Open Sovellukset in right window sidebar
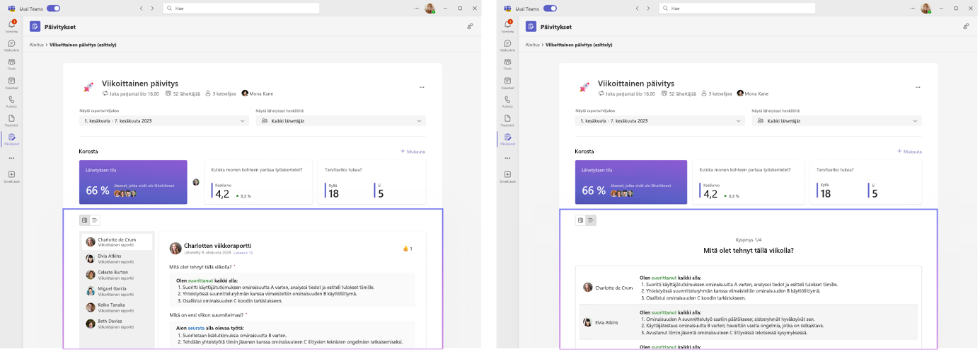 pos(507,176)
